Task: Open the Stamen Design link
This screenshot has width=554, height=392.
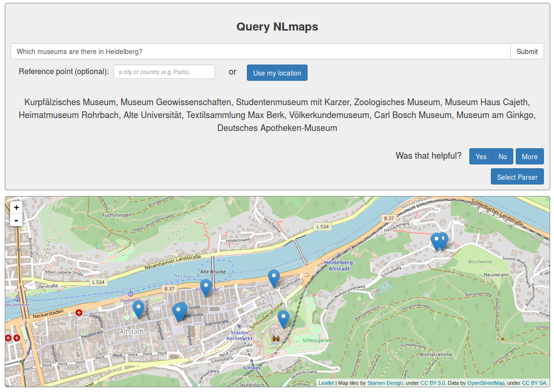Action: 385,383
